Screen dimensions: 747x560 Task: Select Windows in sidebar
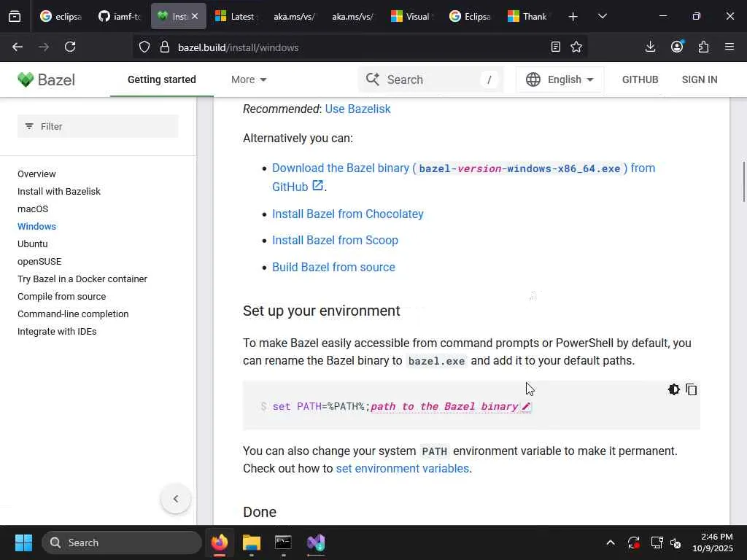click(x=36, y=226)
